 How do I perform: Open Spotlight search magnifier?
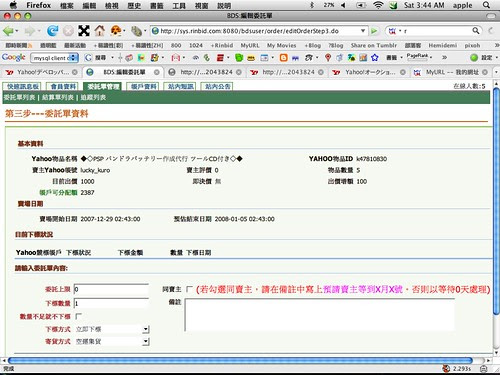coord(486,5)
